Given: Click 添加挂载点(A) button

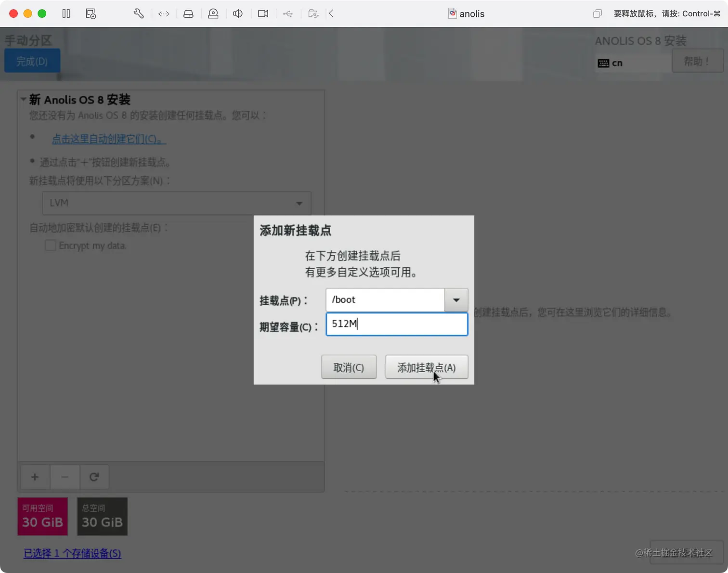Looking at the screenshot, I should click(427, 367).
